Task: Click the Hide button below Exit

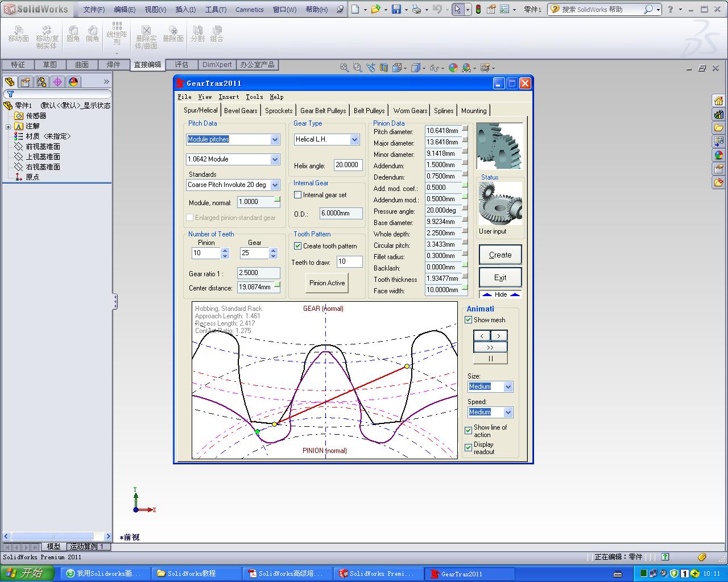Action: coord(500,294)
